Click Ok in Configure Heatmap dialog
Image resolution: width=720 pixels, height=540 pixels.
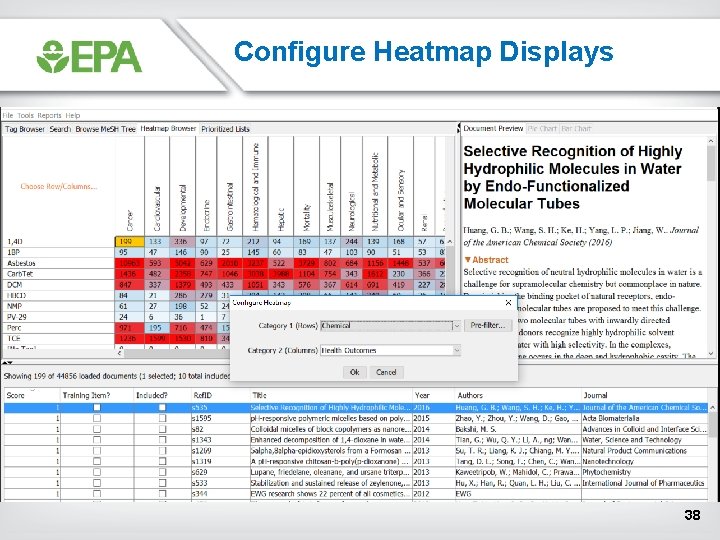tap(354, 372)
